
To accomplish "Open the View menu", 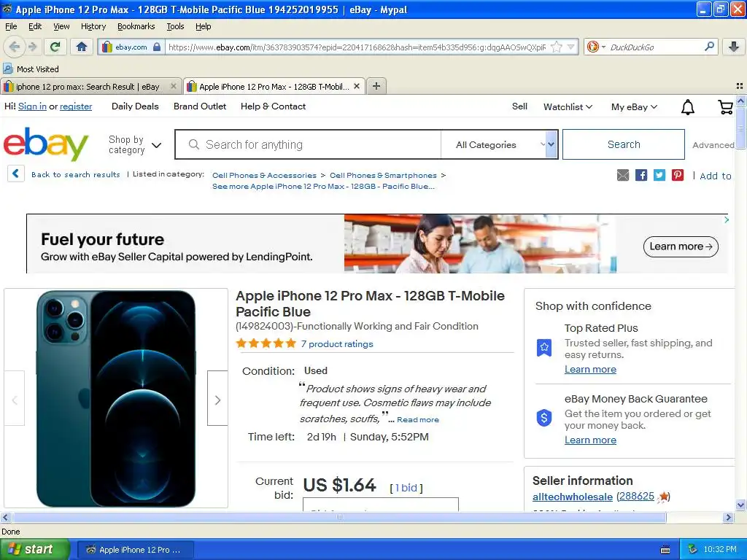I will click(61, 26).
